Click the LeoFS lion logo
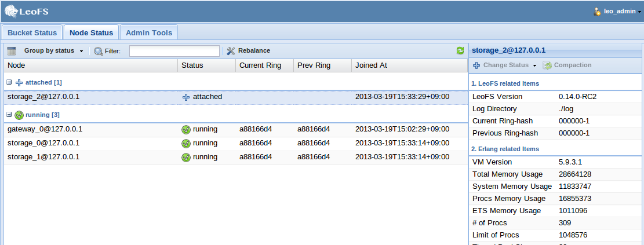 12,11
